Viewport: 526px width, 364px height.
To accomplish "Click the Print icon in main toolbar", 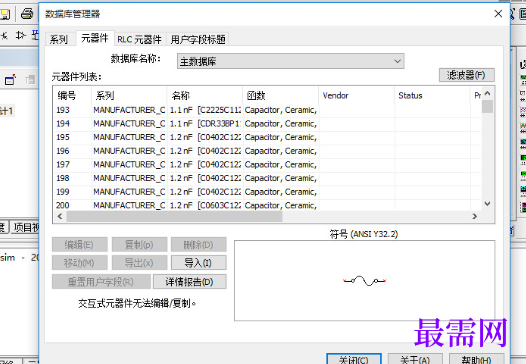I will tap(27, 14).
